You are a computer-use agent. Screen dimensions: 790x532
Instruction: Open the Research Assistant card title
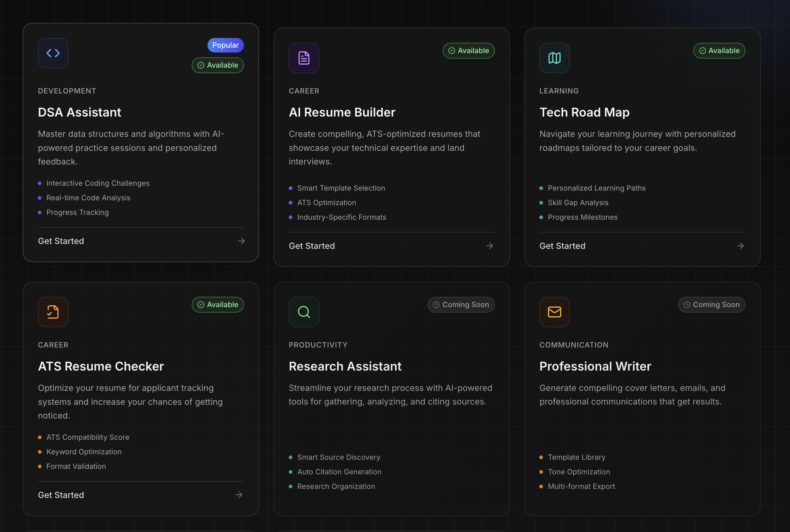pyautogui.click(x=345, y=366)
